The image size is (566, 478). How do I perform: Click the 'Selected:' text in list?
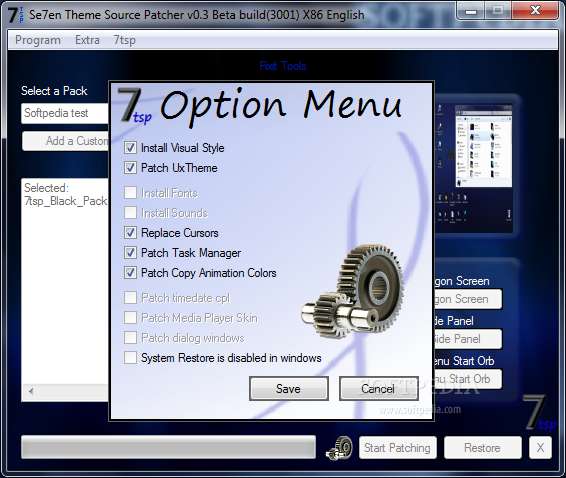click(x=46, y=188)
